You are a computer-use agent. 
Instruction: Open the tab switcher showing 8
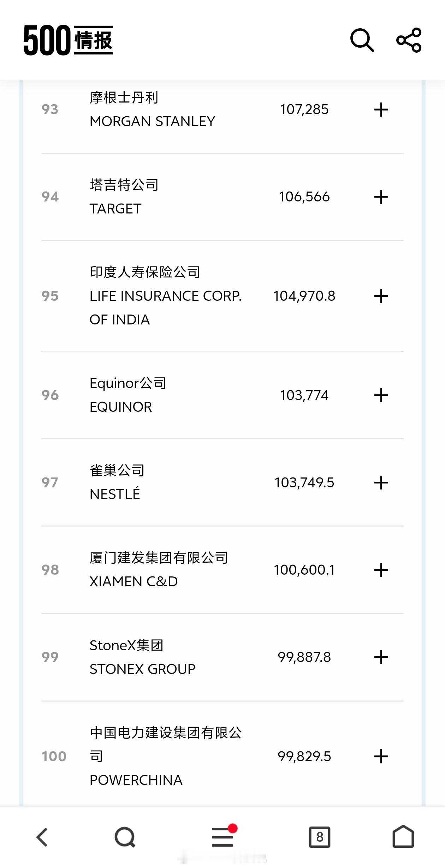point(320,837)
